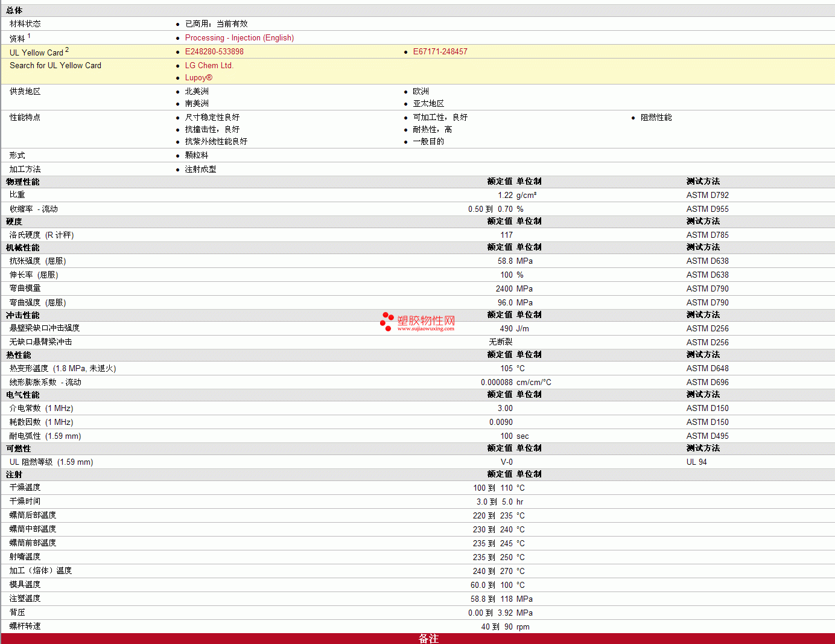The image size is (835, 644).
Task: Open UL Yellow Card link E248280-533898
Action: [x=214, y=52]
